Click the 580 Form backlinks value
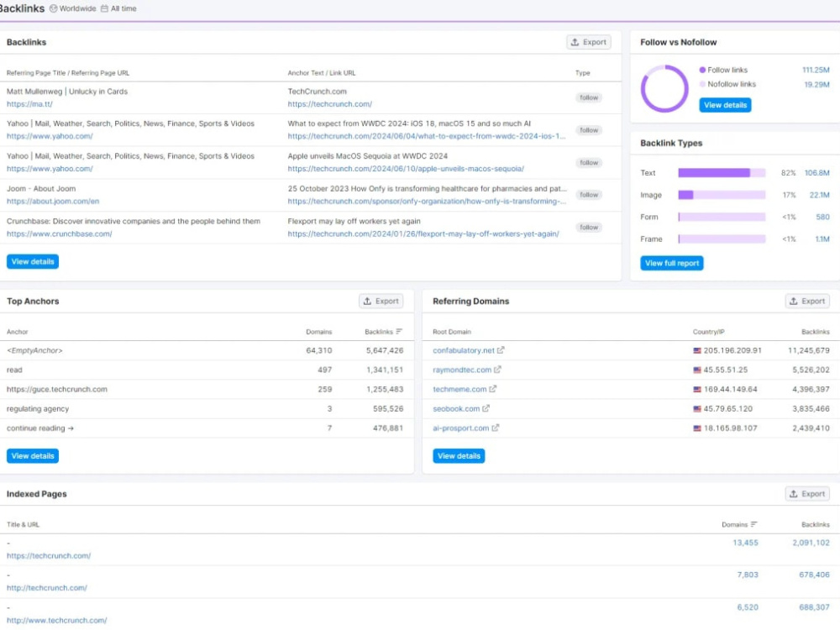Viewport: 840px width, 630px height. pyautogui.click(x=822, y=217)
